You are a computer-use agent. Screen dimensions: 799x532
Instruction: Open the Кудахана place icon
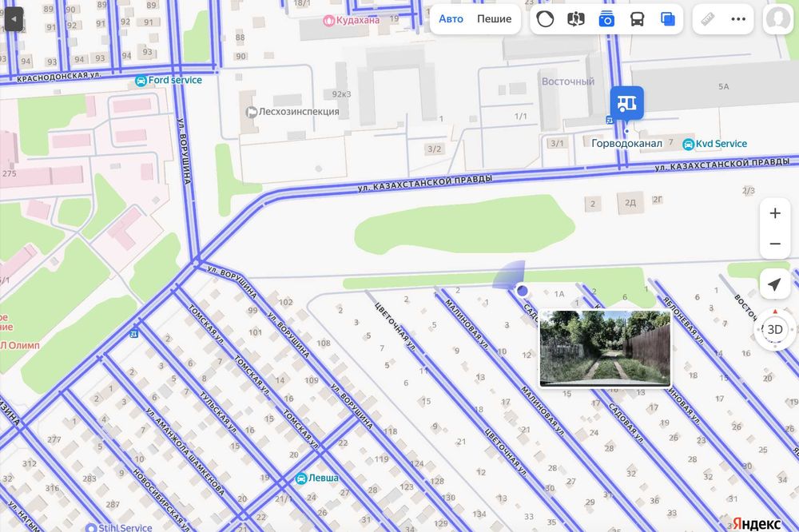coord(328,21)
